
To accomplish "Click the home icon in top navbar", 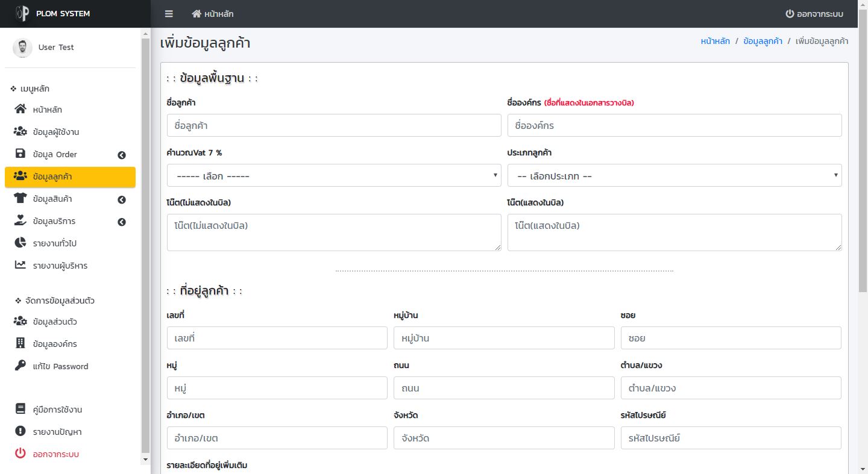I will click(x=197, y=14).
